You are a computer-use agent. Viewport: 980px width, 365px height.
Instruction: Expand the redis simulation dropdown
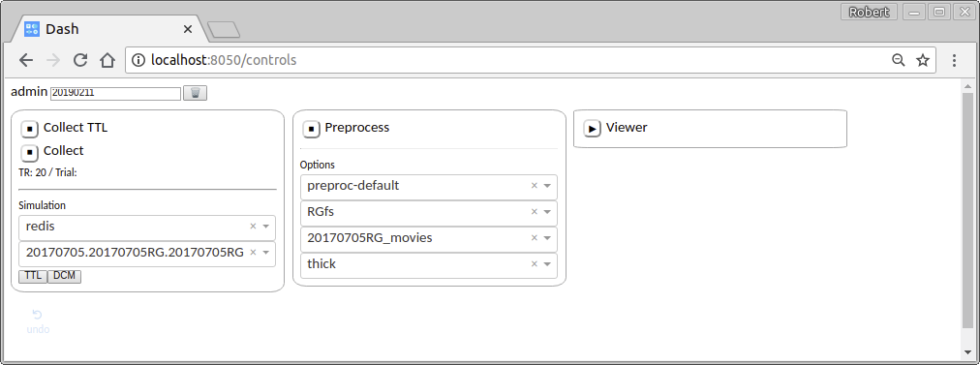[x=266, y=227]
